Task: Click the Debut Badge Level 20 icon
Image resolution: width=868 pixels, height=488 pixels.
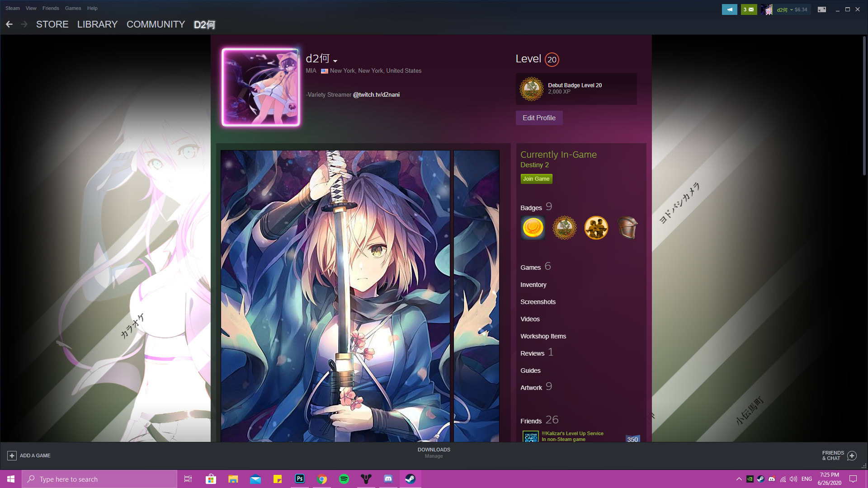Action: [x=531, y=89]
